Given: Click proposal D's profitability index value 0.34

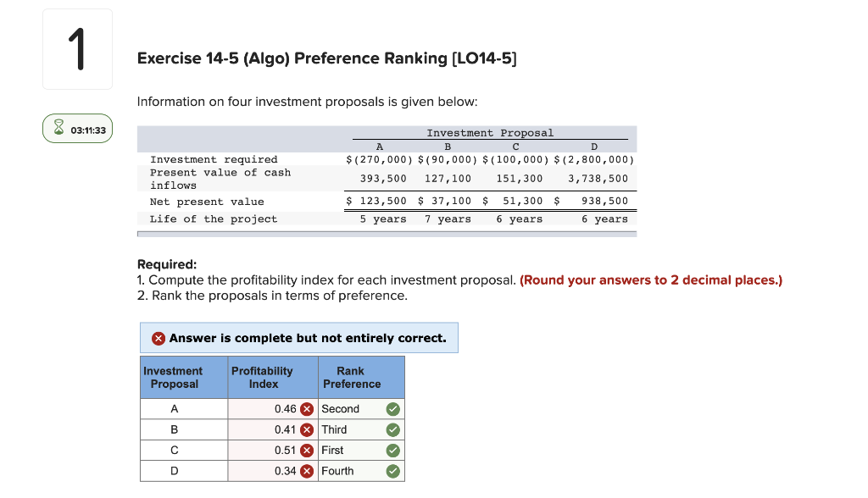Looking at the screenshot, I should pos(285,471).
